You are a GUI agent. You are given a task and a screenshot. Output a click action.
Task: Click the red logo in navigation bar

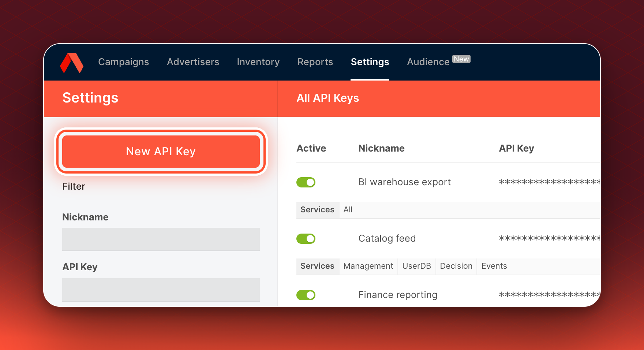click(x=72, y=63)
